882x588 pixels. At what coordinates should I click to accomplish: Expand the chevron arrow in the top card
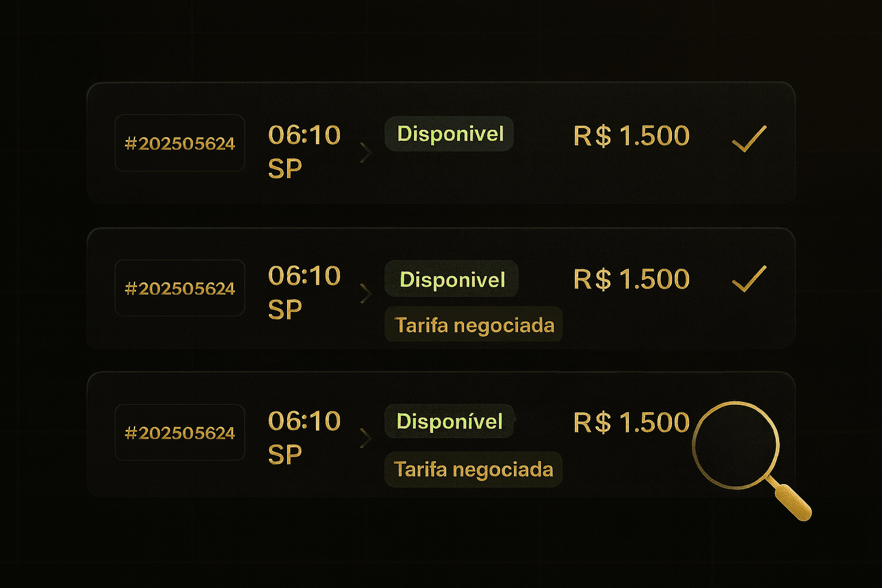[366, 152]
